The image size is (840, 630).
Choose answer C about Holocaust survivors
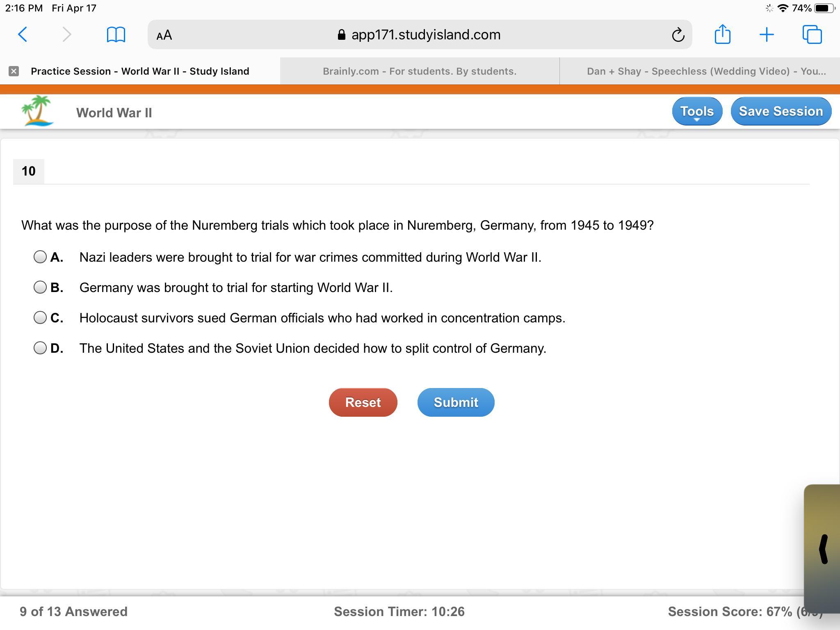tap(40, 318)
